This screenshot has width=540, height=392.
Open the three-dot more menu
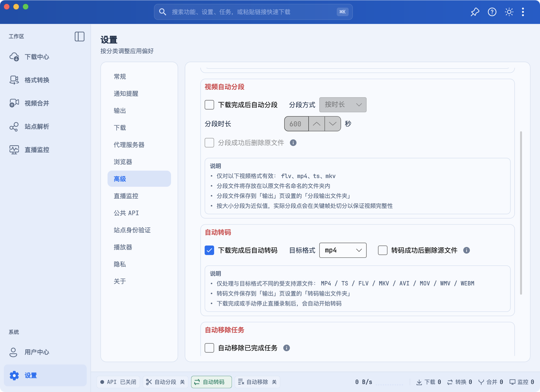pyautogui.click(x=523, y=12)
